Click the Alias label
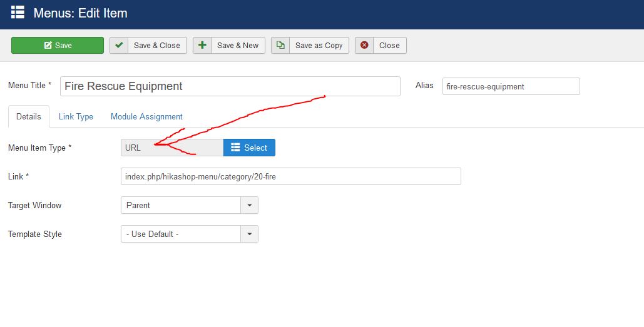Screen dimensions: 644x327 [425, 85]
